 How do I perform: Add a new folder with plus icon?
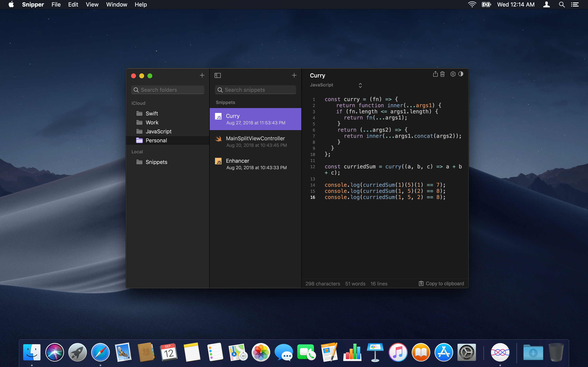(x=202, y=75)
